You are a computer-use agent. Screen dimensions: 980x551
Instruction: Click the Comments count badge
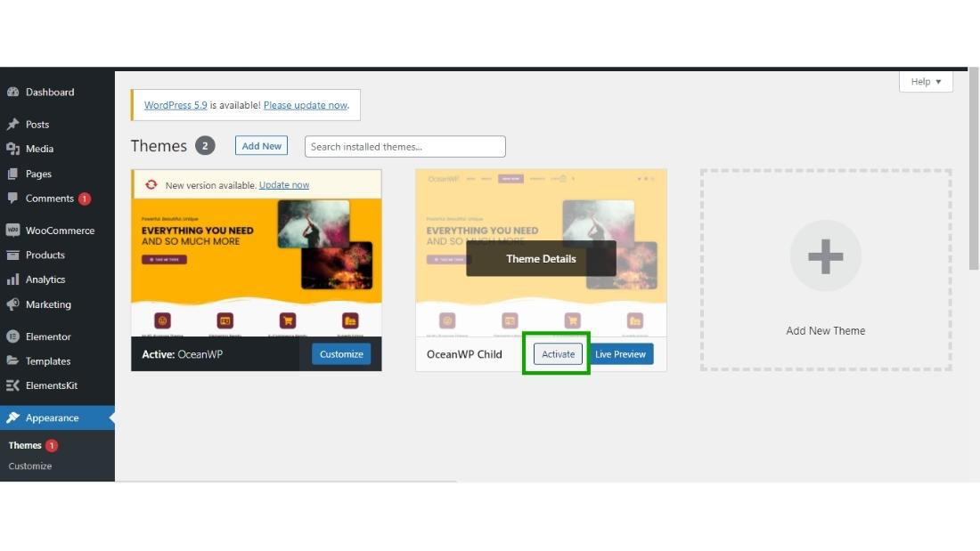click(x=85, y=199)
